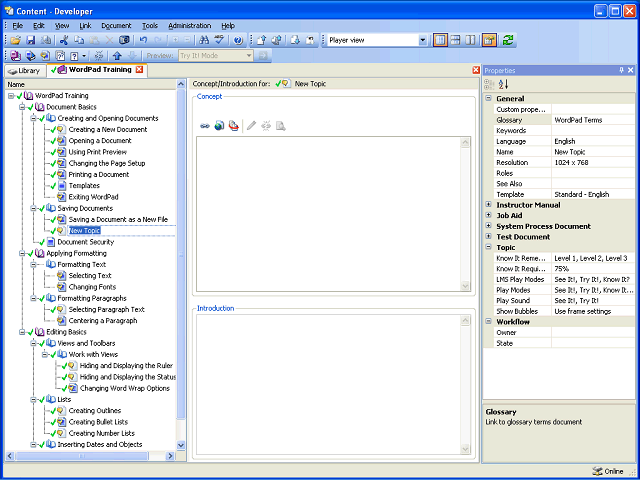
Task: Expand the Instructor Manual category
Action: click(488, 204)
